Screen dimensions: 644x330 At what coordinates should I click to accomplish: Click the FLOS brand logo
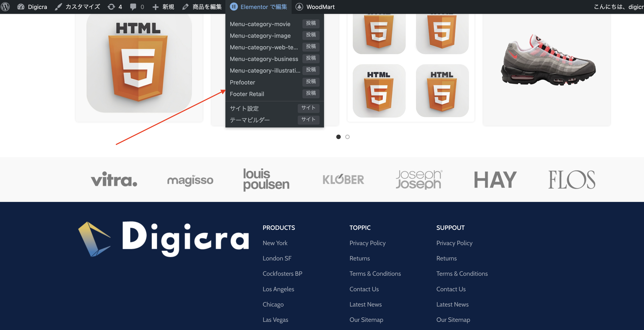tap(572, 179)
